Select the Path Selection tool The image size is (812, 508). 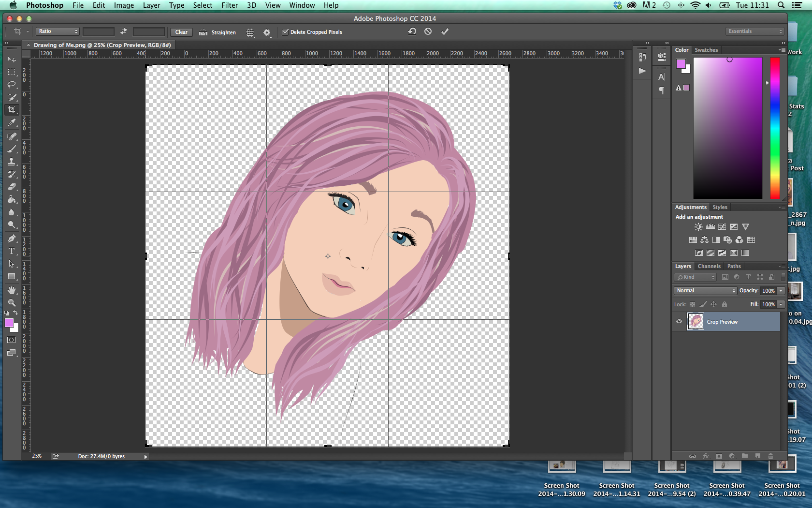pos(12,264)
